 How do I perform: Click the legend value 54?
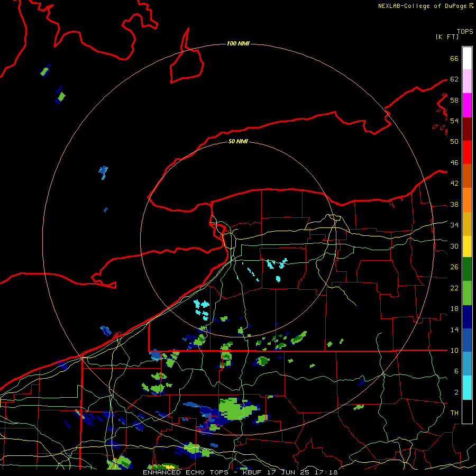[454, 121]
